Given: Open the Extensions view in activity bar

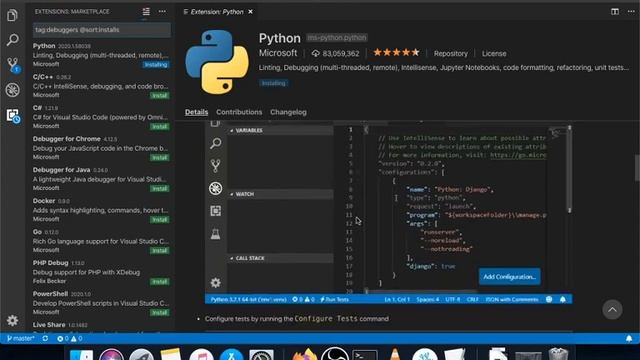Looking at the screenshot, I should [13, 116].
